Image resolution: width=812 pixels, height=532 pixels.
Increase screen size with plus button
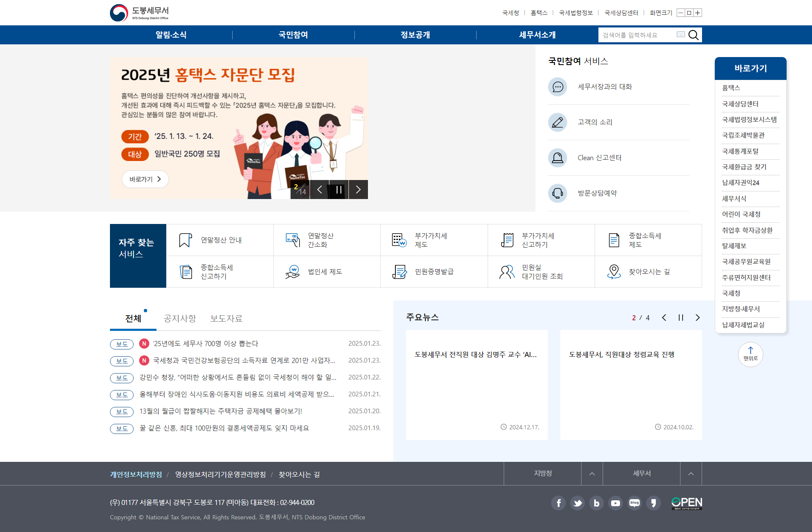pyautogui.click(x=698, y=13)
